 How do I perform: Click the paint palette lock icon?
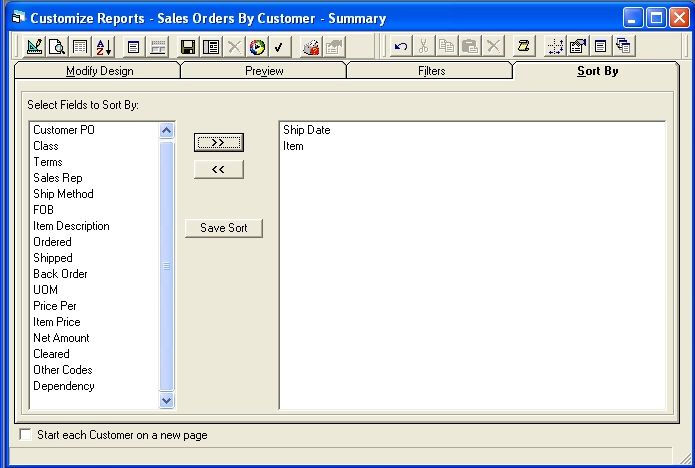(x=311, y=47)
